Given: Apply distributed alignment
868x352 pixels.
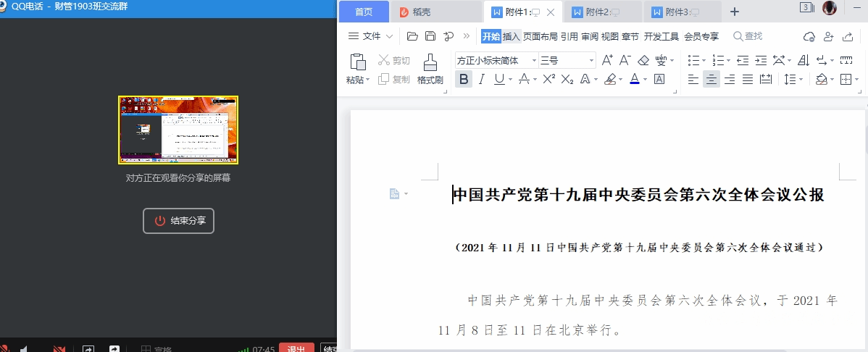Looking at the screenshot, I should click(766, 79).
